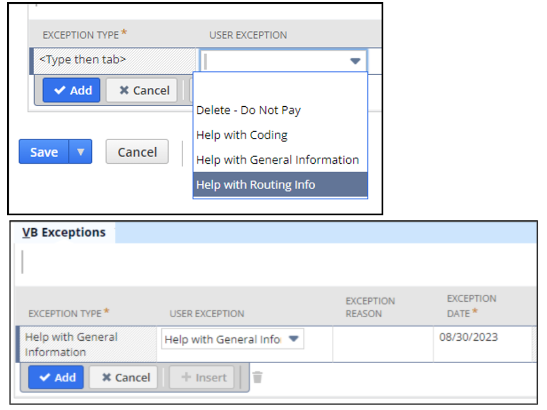Click the blue Save button

(44, 152)
